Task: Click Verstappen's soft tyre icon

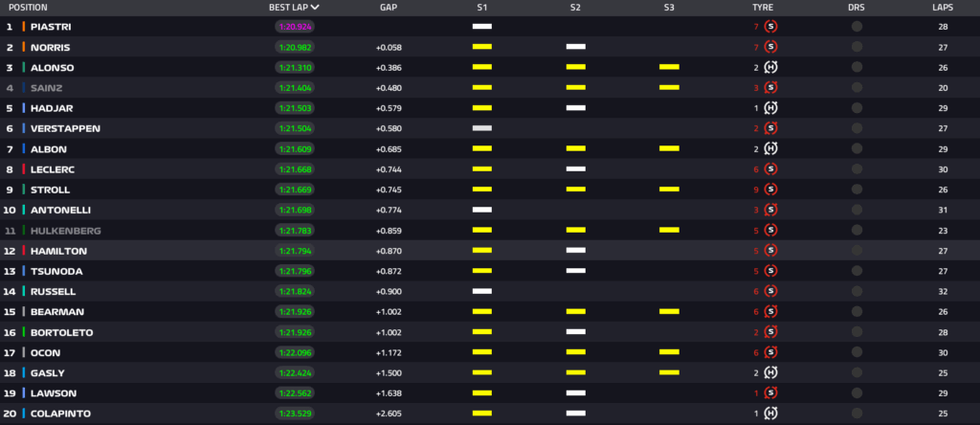Action: coord(770,128)
